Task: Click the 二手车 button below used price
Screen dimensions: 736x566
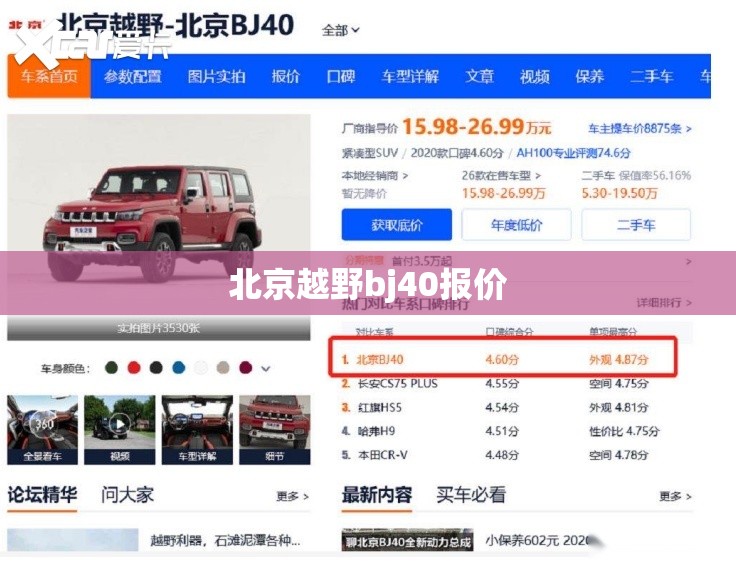Action: pos(636,225)
